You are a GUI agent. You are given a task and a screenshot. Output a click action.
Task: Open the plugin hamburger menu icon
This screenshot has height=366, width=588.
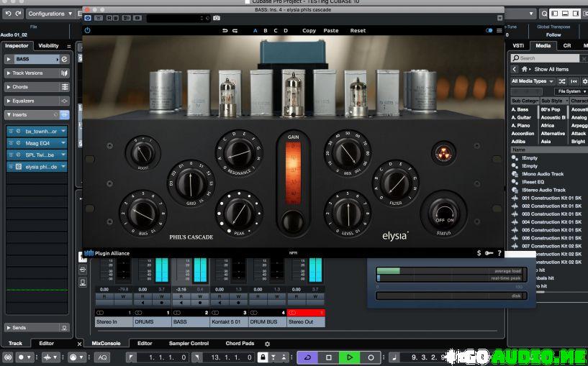(x=499, y=31)
